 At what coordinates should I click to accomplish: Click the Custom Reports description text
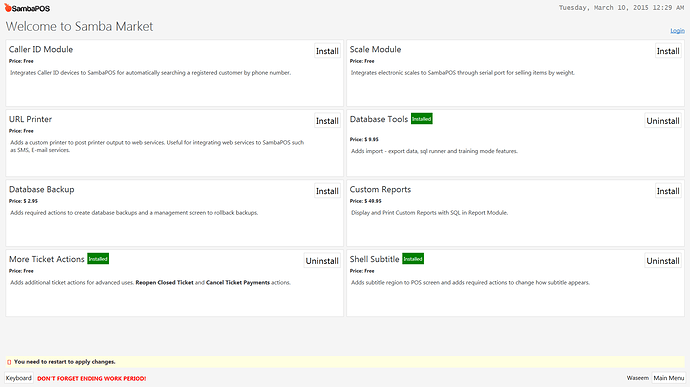429,213
